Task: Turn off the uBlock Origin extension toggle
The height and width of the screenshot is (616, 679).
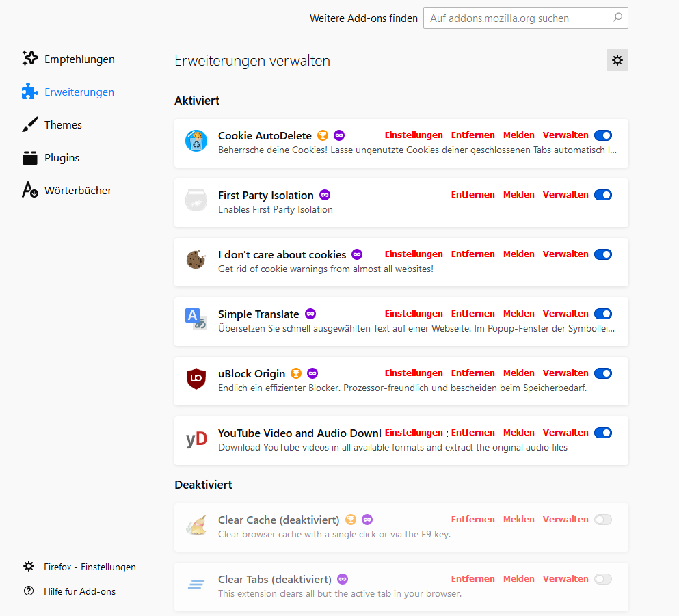Action: coord(603,373)
